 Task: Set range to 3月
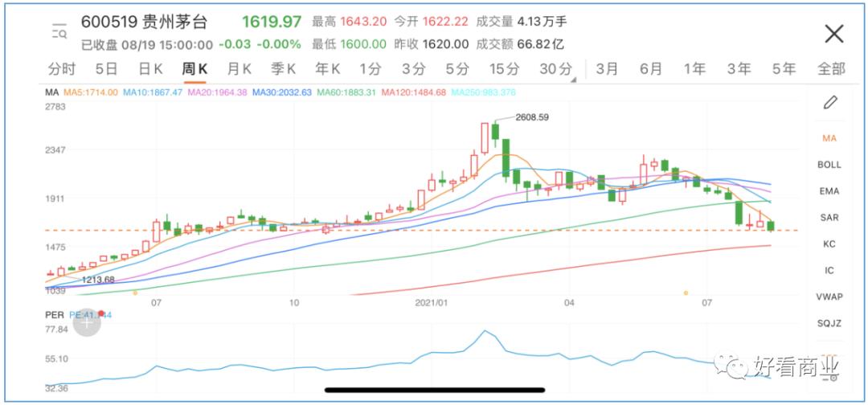(x=608, y=68)
